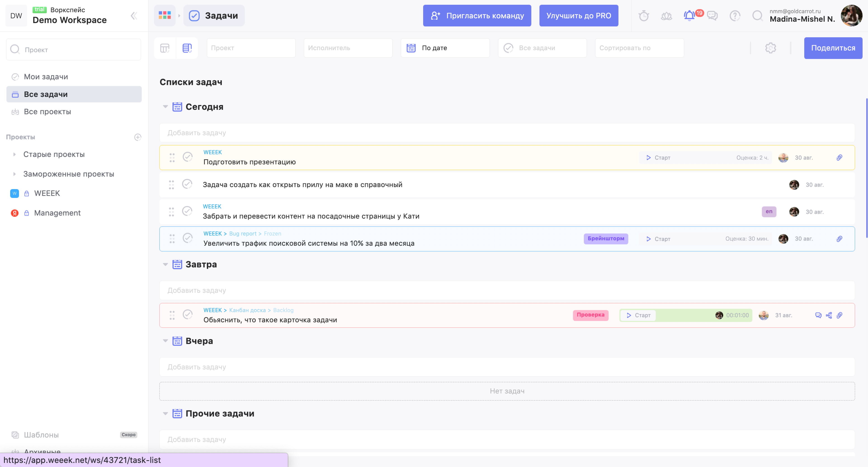Click the purple en tag

pos(769,211)
